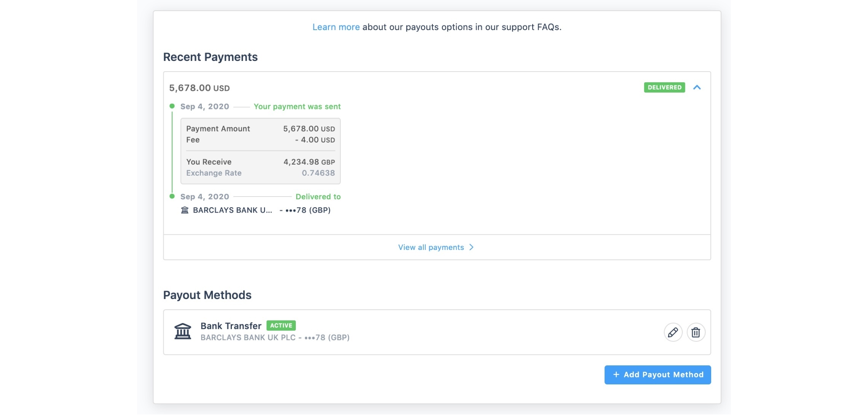Click the arrow next to View all payments
The image size is (868, 416).
(471, 247)
